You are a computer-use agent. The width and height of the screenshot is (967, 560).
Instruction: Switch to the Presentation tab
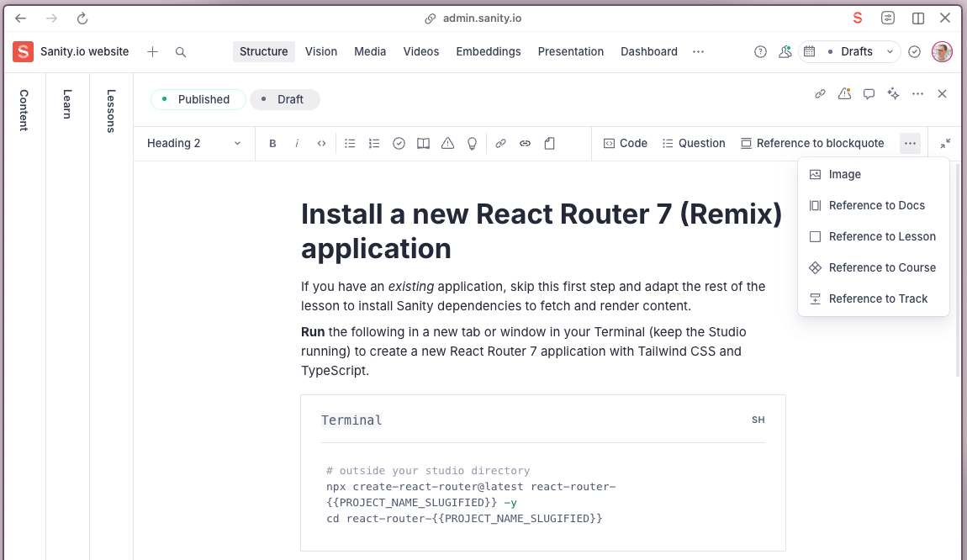pyautogui.click(x=571, y=51)
